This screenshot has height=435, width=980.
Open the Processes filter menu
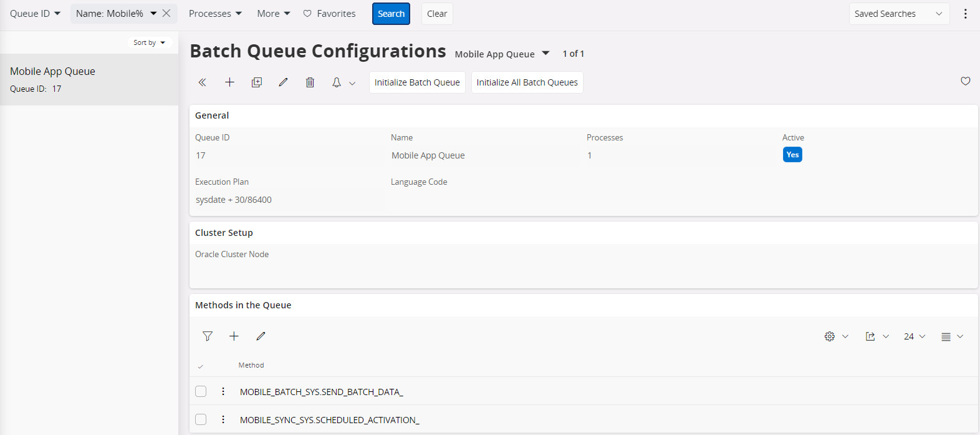[215, 14]
